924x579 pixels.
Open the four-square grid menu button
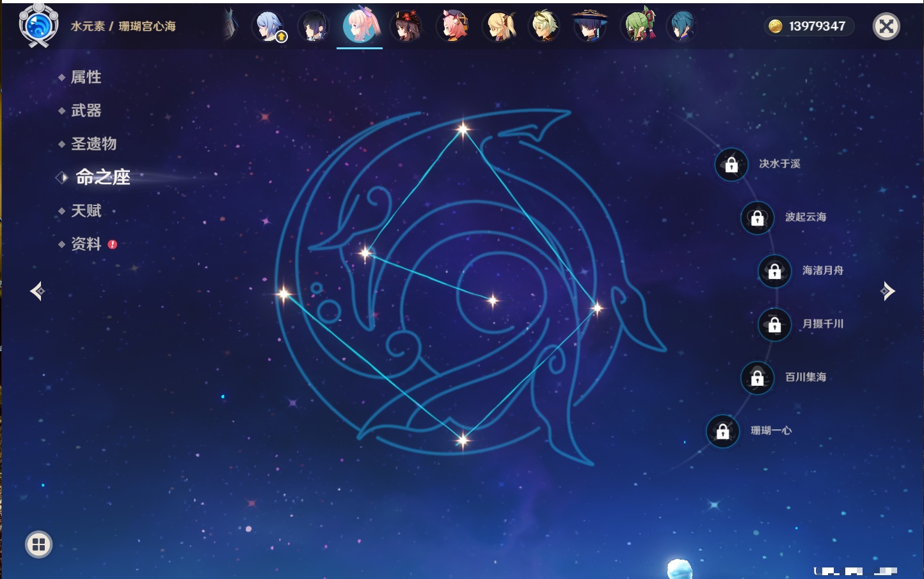(x=38, y=544)
